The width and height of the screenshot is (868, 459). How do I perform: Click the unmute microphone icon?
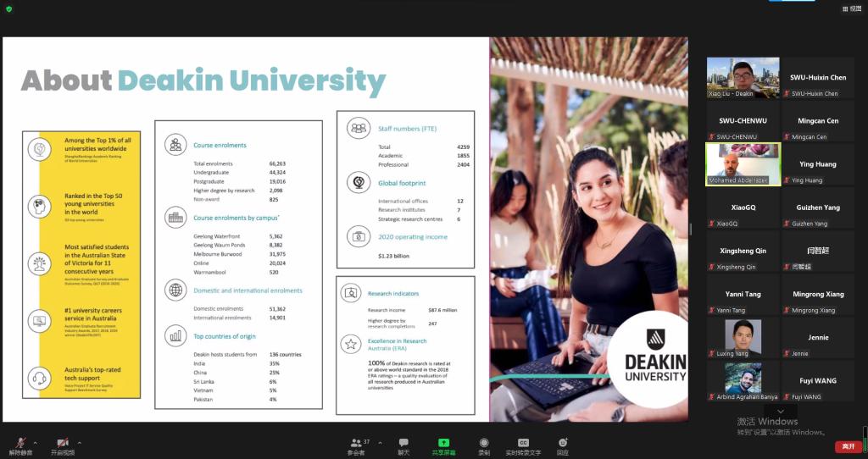(x=22, y=443)
